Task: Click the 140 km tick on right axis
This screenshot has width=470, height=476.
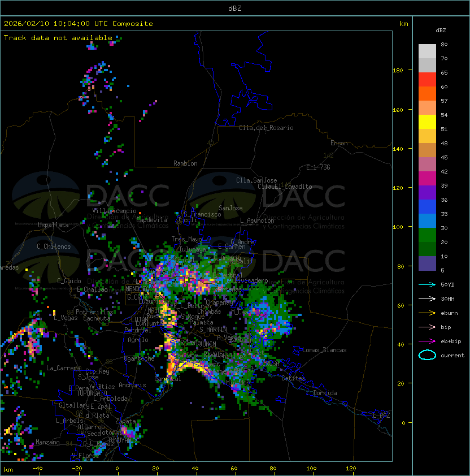Action: [x=398, y=149]
